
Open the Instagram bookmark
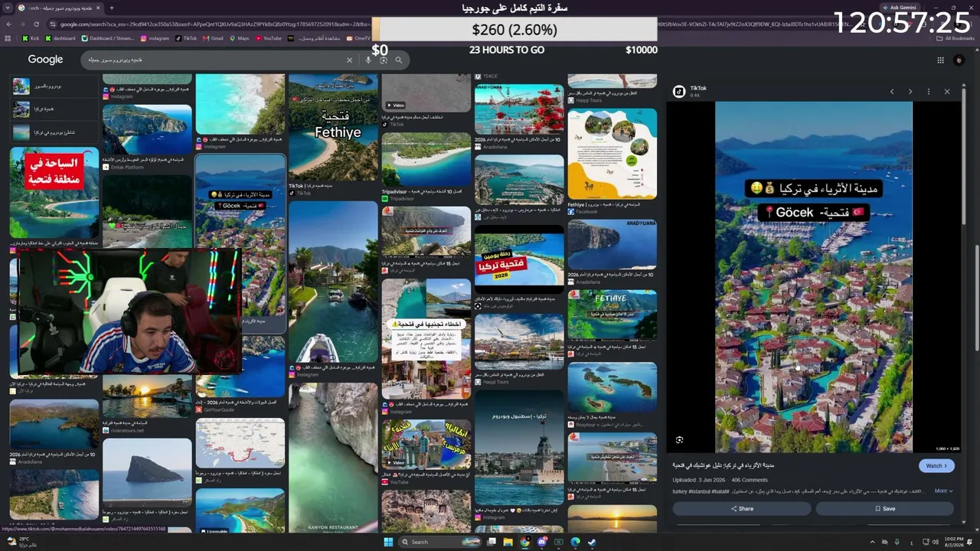pos(155,38)
